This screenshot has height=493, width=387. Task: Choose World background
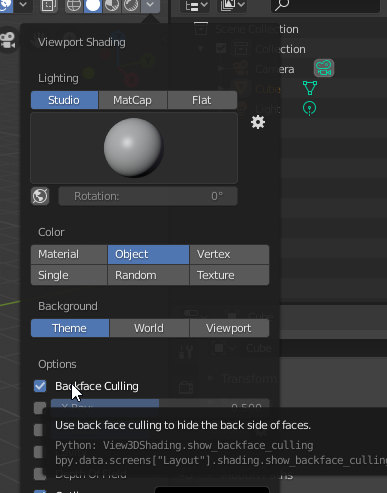tap(149, 328)
